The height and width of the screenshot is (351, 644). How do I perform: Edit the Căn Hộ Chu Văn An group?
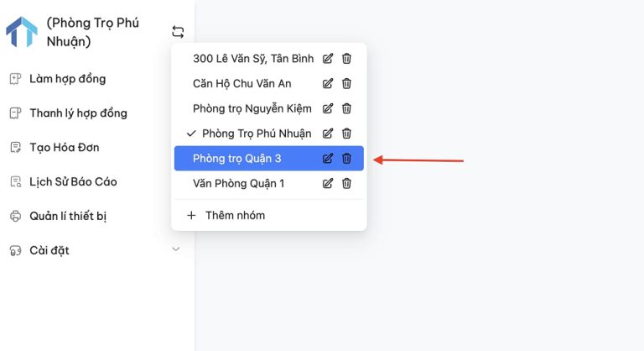point(328,83)
